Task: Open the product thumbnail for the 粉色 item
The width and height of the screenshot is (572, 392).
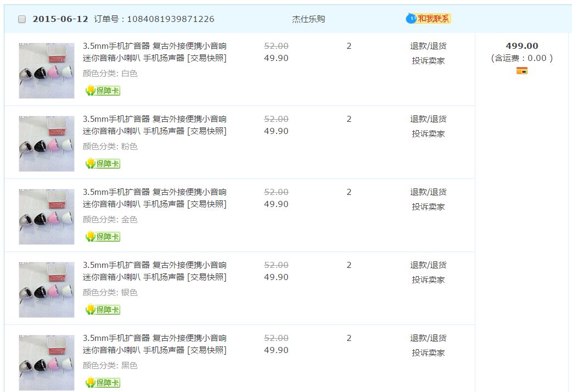Action: click(x=47, y=144)
